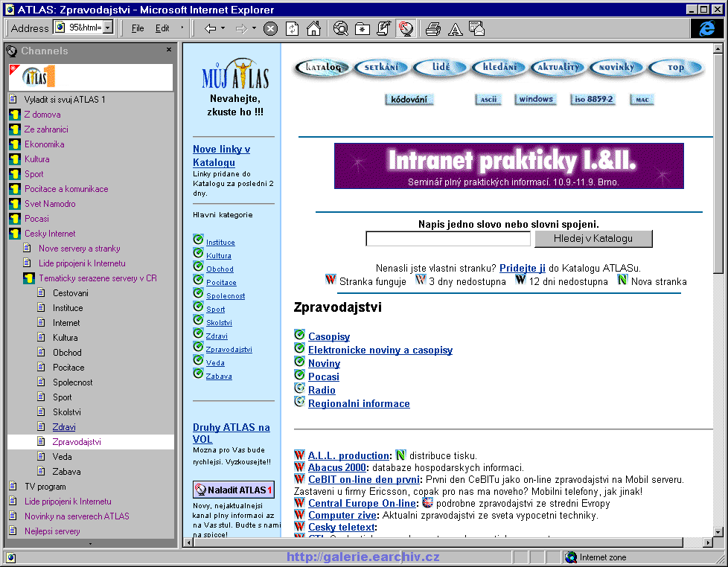Print the page with the printer icon

click(x=433, y=29)
